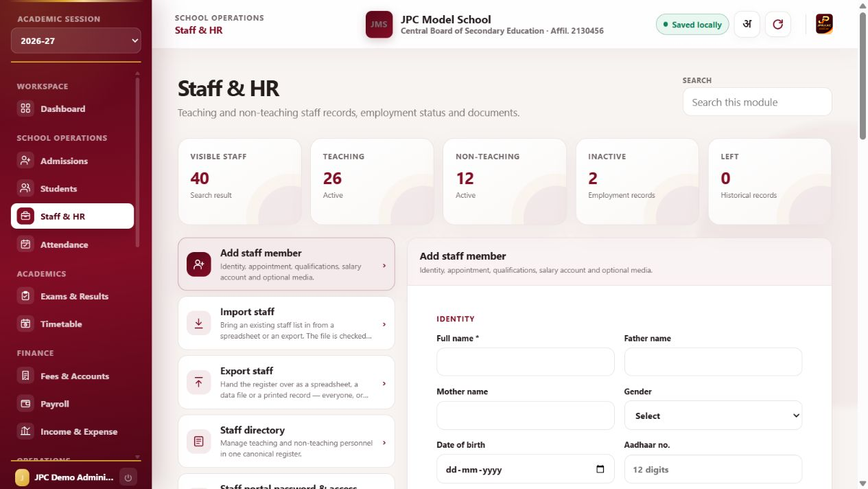Click the Staff & HR breadcrumb link
This screenshot has width=868, height=489.
click(198, 30)
